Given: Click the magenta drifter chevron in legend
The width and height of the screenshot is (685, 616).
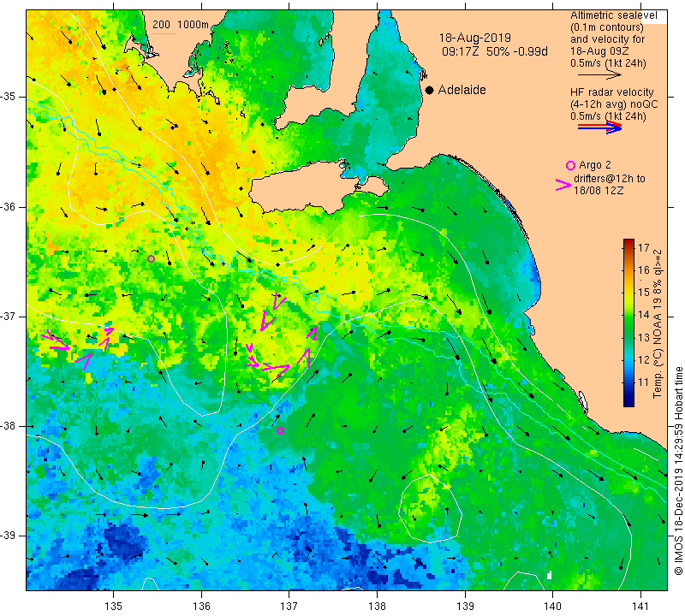Looking at the screenshot, I should point(563,185).
